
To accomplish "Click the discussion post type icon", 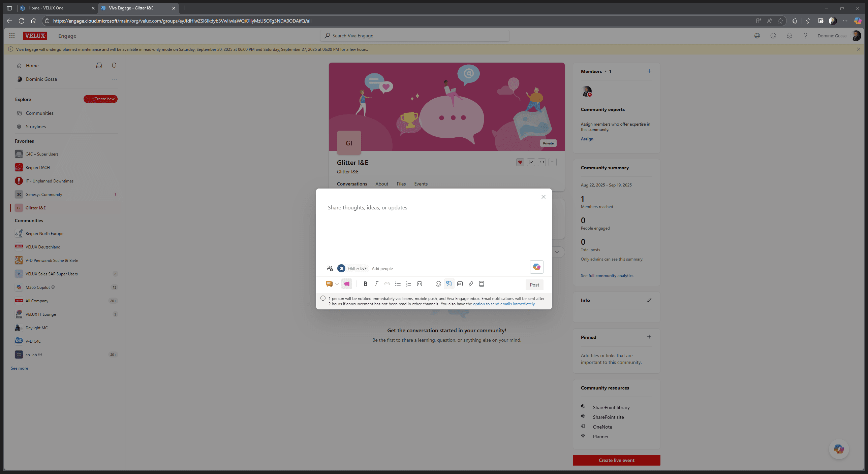I will [x=329, y=284].
